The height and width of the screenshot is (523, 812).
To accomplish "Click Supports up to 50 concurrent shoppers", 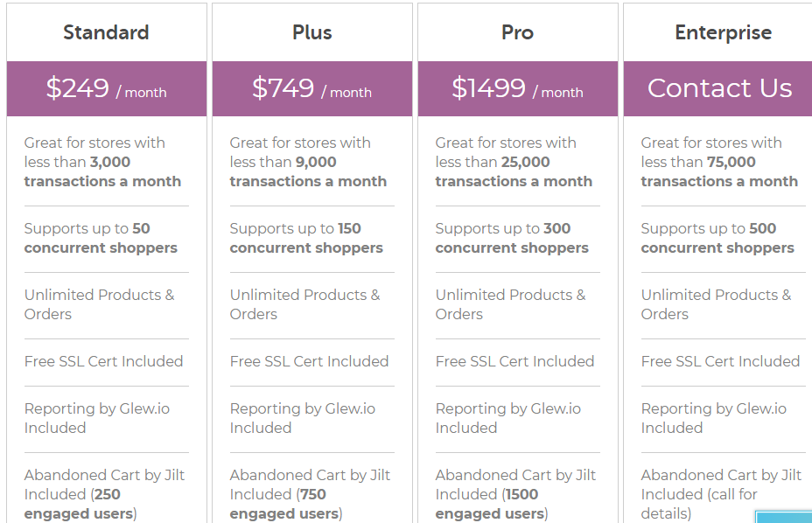I will (x=101, y=238).
